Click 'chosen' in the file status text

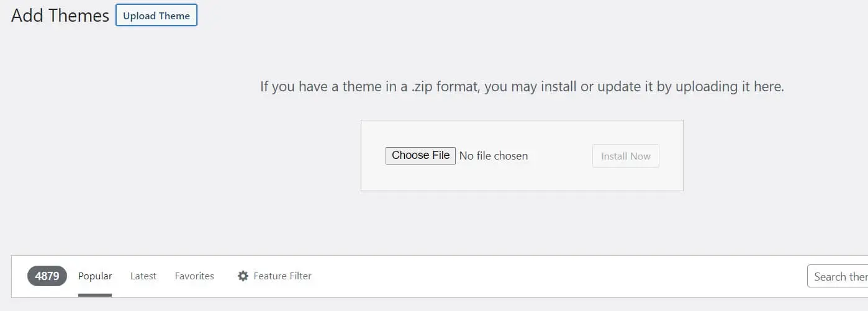pyautogui.click(x=510, y=156)
